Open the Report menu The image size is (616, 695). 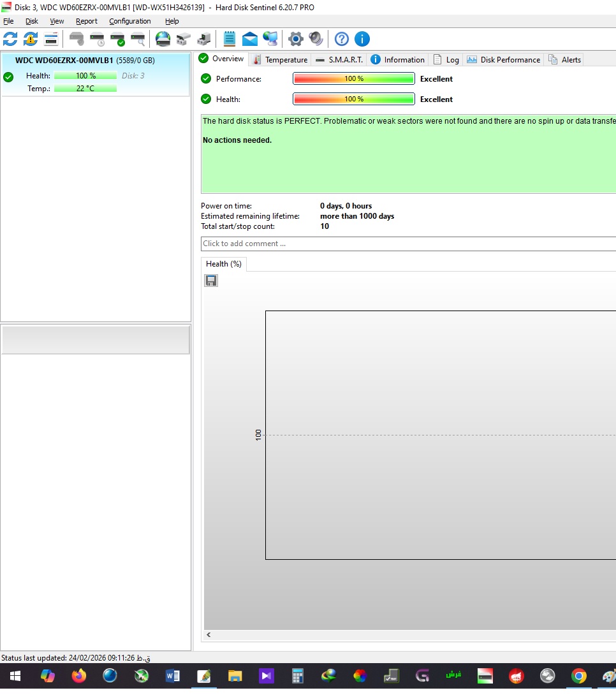pyautogui.click(x=87, y=21)
